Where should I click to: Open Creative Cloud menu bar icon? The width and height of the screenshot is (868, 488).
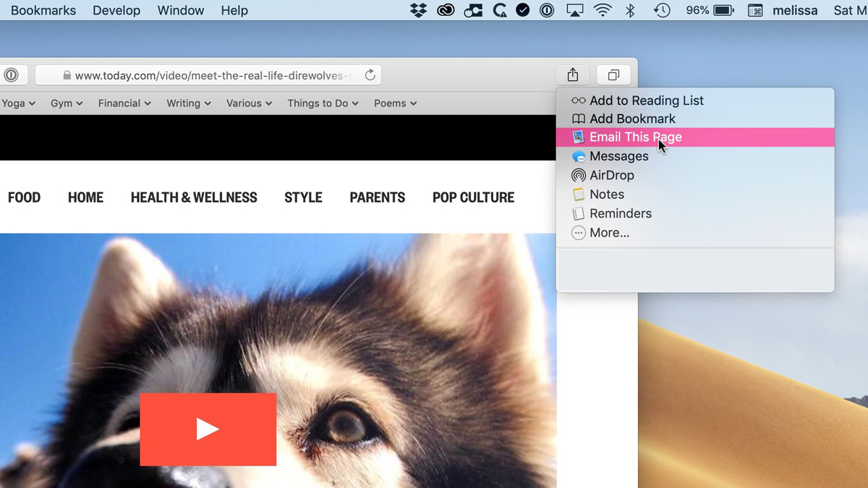445,10
